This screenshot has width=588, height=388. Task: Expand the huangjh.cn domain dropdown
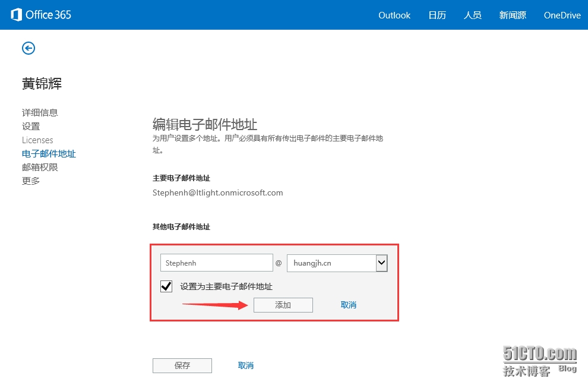(381, 263)
